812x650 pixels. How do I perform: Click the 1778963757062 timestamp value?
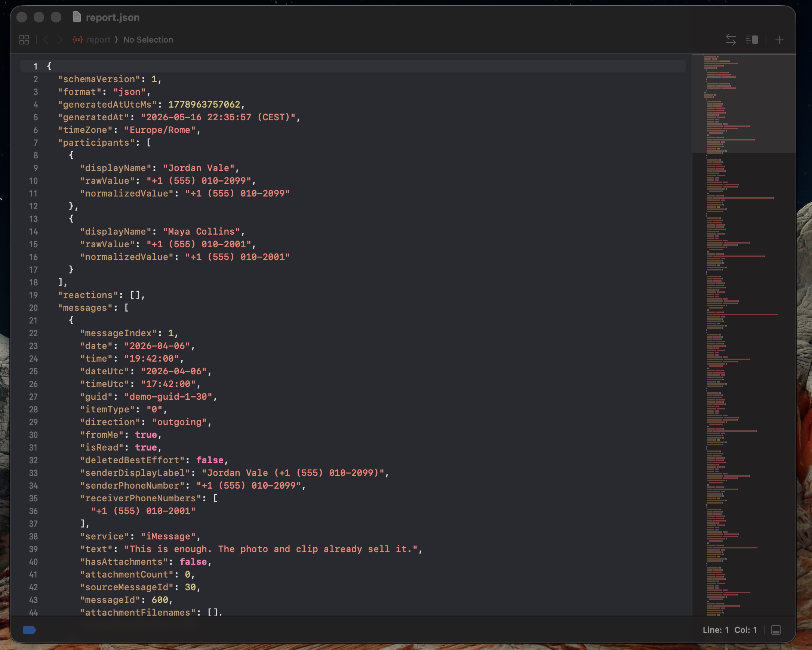(204, 105)
